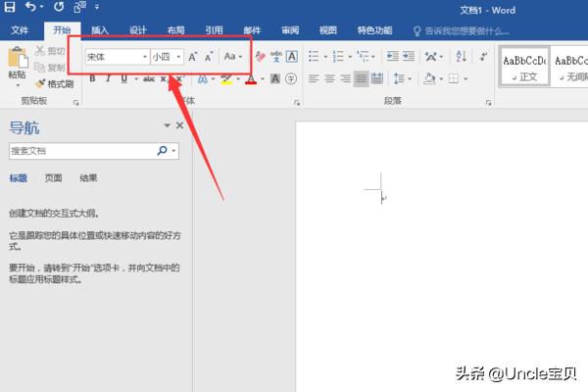
Task: Open the 插入 ribbon tab
Action: (x=100, y=30)
